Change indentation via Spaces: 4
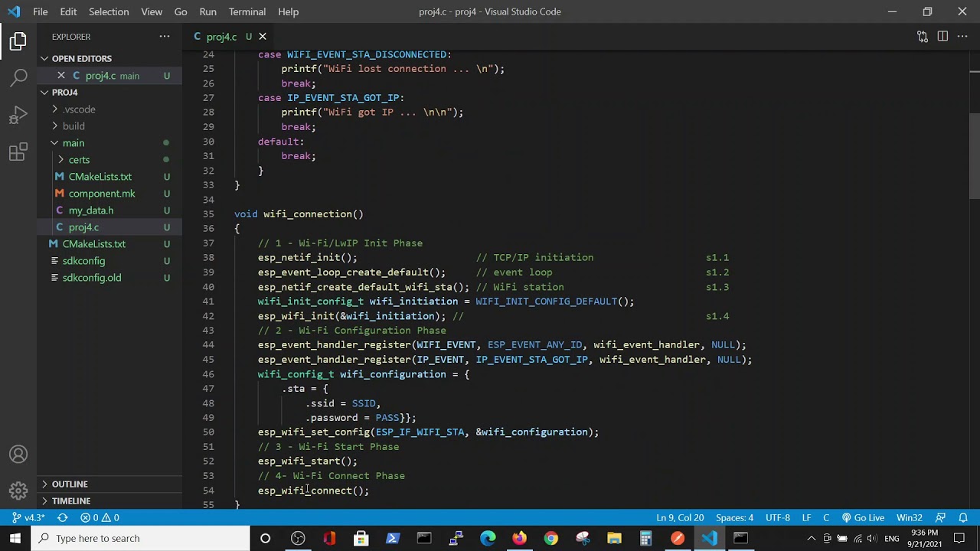 tap(734, 518)
